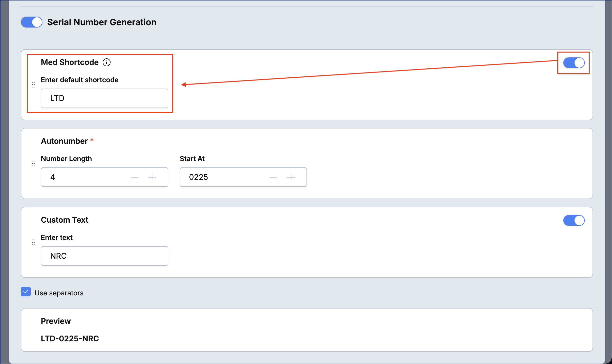This screenshot has width=612, height=364.
Task: Increase Start At value with plus
Action: pos(291,177)
